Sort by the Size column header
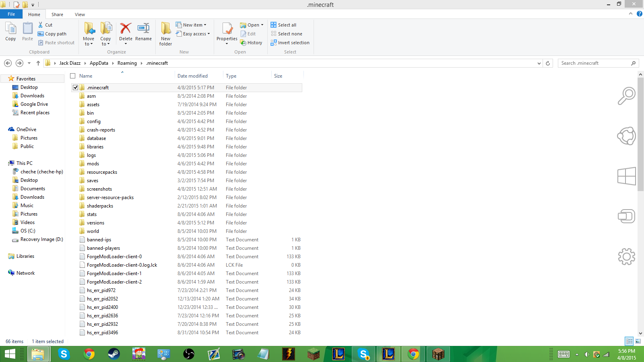The height and width of the screenshot is (362, 644). (287, 76)
